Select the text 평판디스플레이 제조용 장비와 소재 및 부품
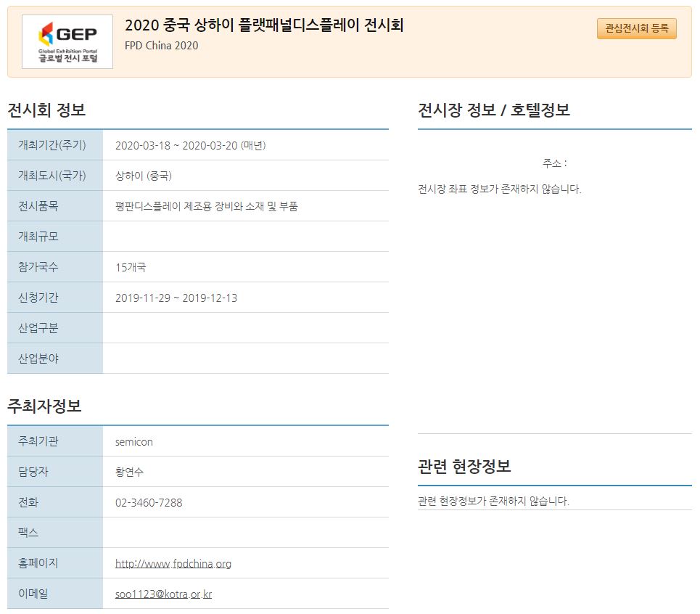Viewport: 700px width, 614px height. (x=207, y=206)
